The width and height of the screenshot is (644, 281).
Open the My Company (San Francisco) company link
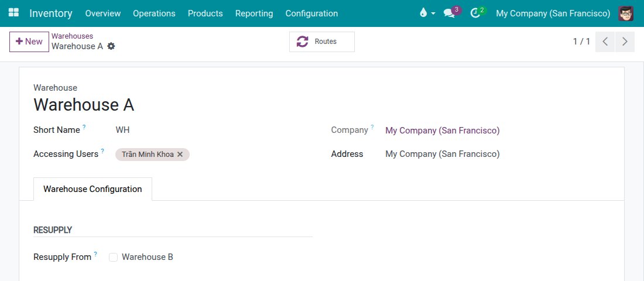pyautogui.click(x=443, y=131)
